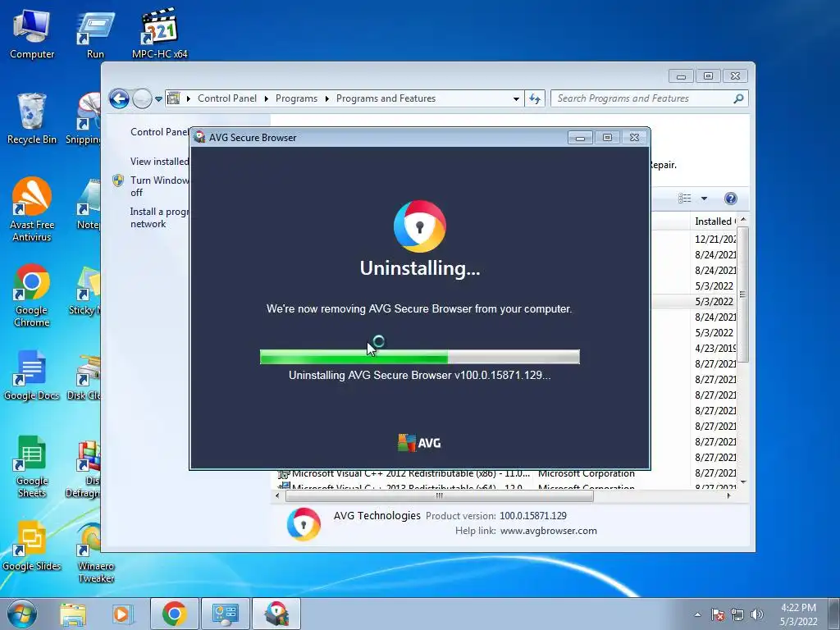Launch Avast Free Antivirus shortcut

(x=32, y=209)
